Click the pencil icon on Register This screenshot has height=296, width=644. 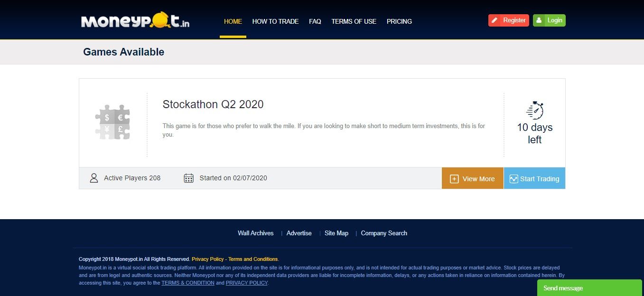(495, 20)
